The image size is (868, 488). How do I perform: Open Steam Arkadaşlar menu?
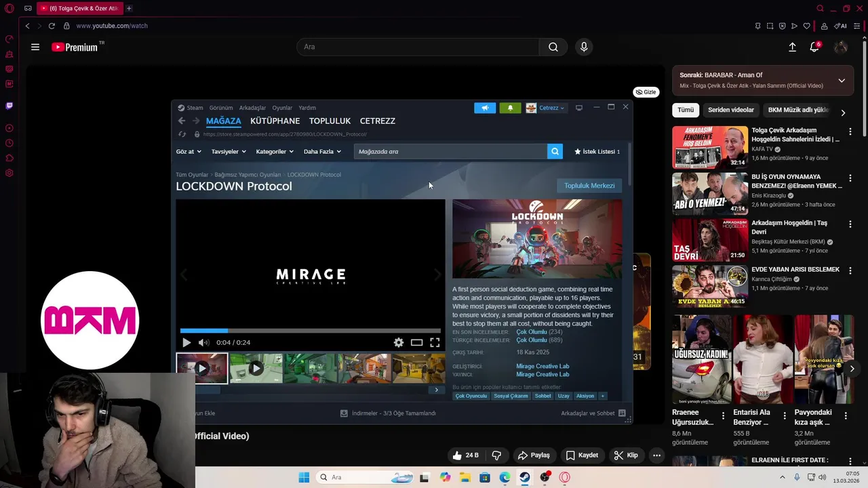click(252, 108)
